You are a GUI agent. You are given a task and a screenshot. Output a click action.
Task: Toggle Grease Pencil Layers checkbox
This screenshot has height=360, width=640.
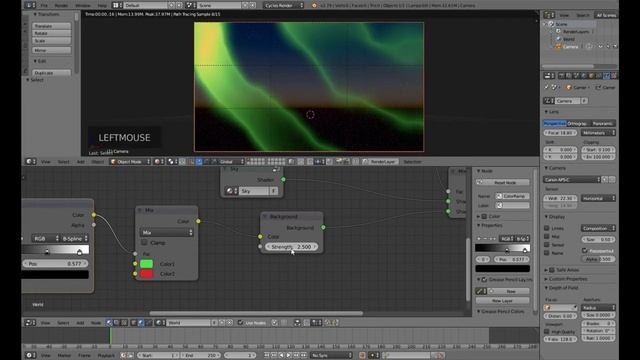pos(484,280)
